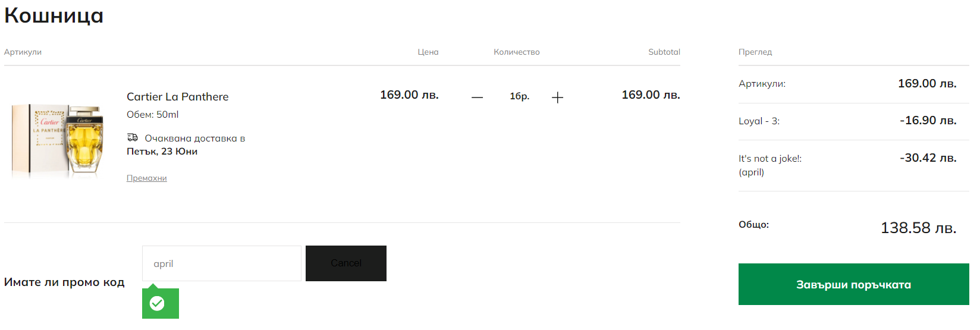Select the 1бр. quantity value
The height and width of the screenshot is (330, 980).
point(519,96)
